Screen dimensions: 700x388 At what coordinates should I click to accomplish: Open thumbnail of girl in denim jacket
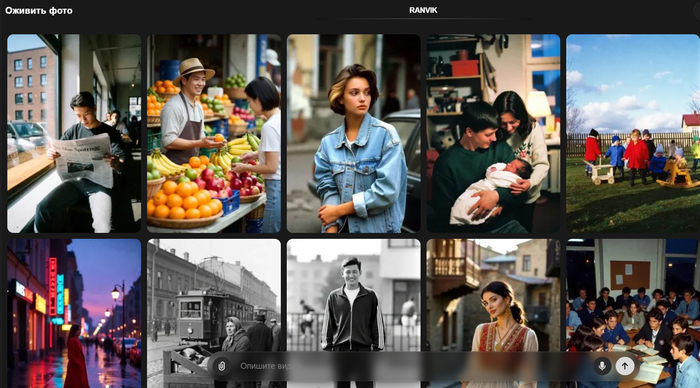coord(354,134)
